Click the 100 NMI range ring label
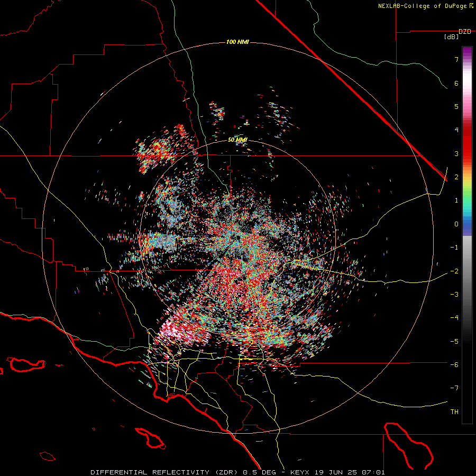 [x=237, y=42]
